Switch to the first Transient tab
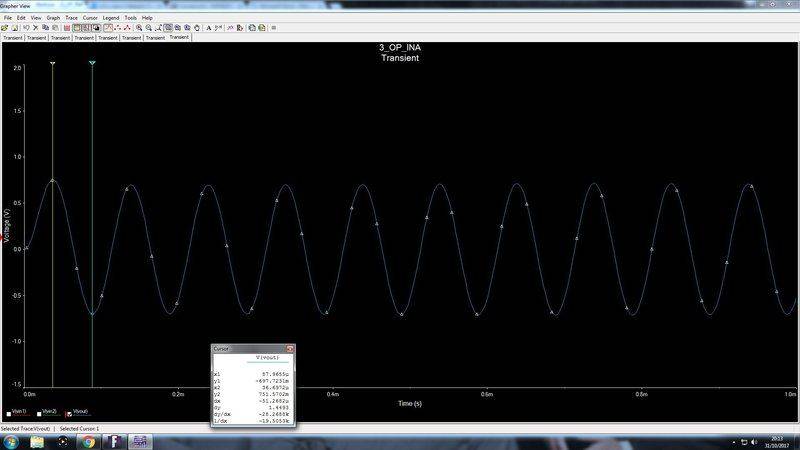The image size is (800, 450). tap(12, 37)
